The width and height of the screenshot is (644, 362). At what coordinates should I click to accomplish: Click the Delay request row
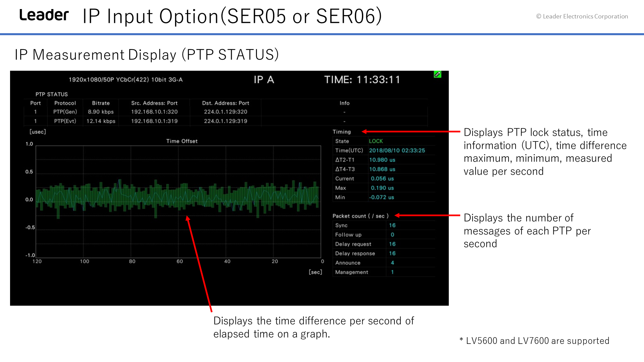click(x=384, y=244)
